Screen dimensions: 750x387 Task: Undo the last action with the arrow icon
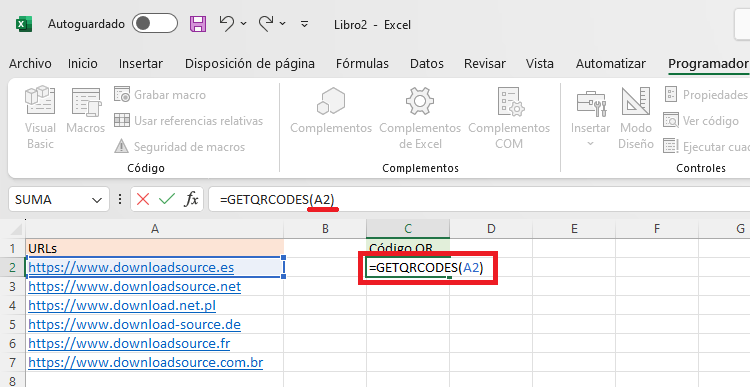[227, 23]
